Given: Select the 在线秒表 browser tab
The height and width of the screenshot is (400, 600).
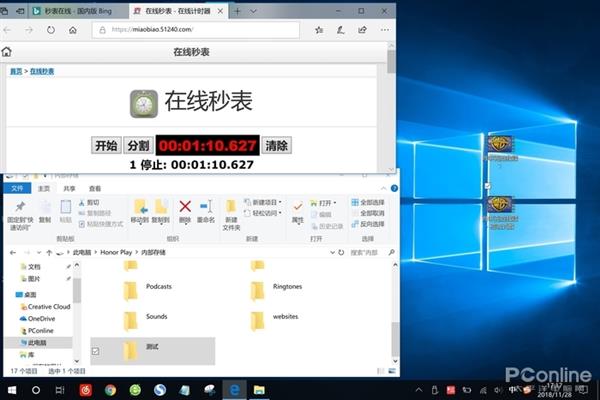Looking at the screenshot, I should click(x=178, y=11).
